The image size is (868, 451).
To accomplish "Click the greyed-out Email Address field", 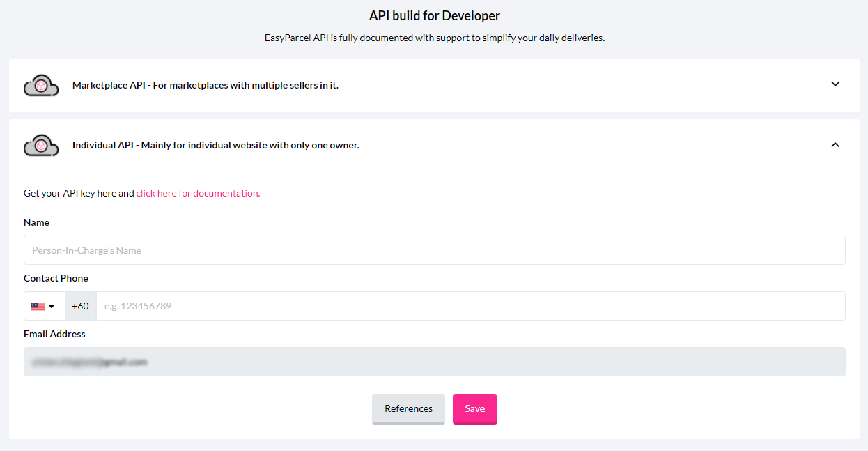I will coord(435,362).
